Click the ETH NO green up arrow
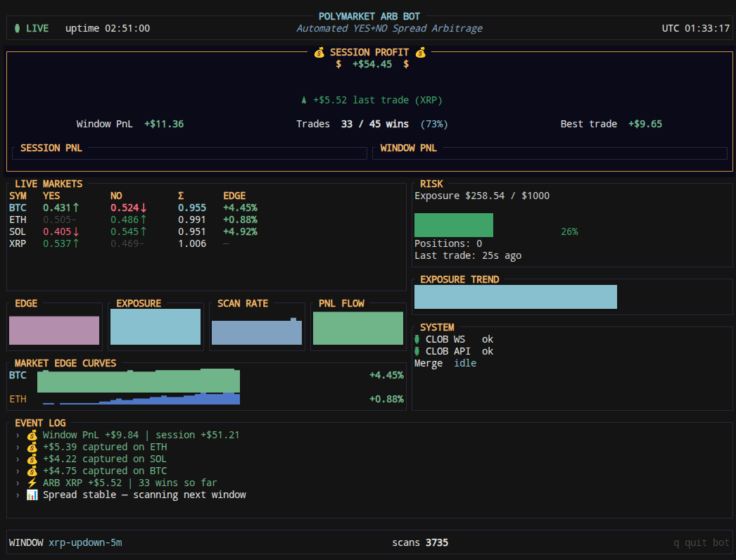This screenshot has height=560, width=736. tap(144, 219)
